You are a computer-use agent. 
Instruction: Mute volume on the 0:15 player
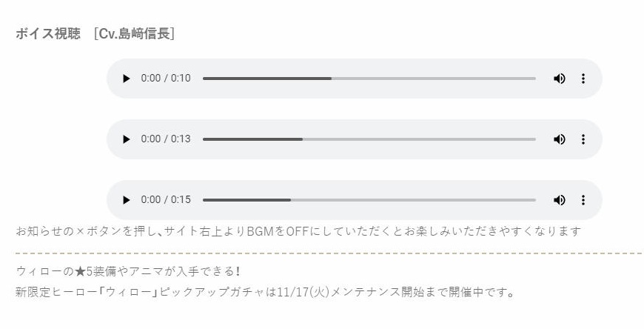[559, 200]
